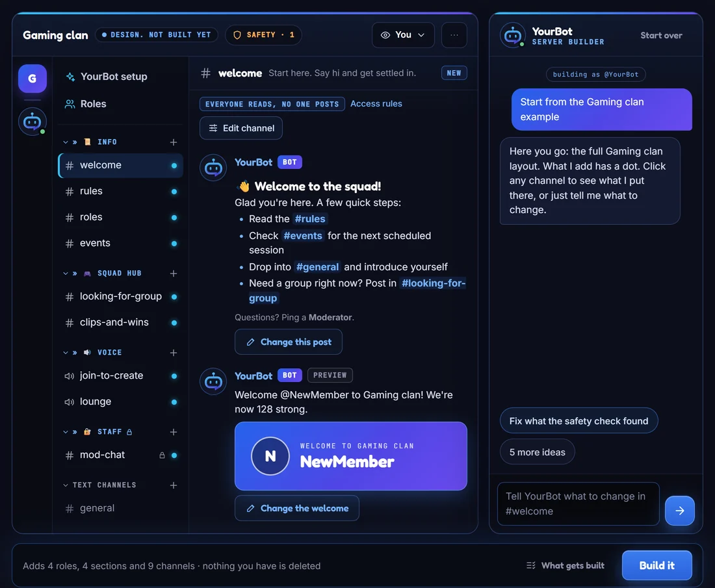Add a channel to TEXT CHANNELS section

[x=174, y=485]
